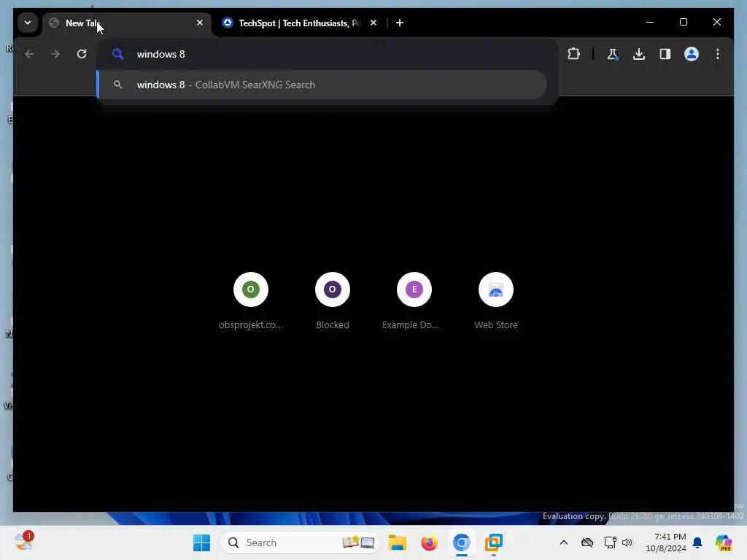Open a new tab with plus button
Screen dimensions: 747x560
tap(400, 23)
